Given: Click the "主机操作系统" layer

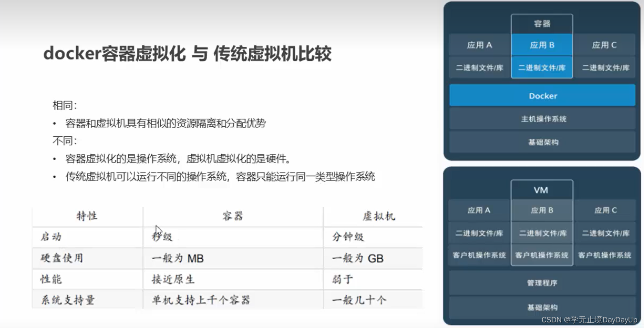Looking at the screenshot, I should 542,119.
